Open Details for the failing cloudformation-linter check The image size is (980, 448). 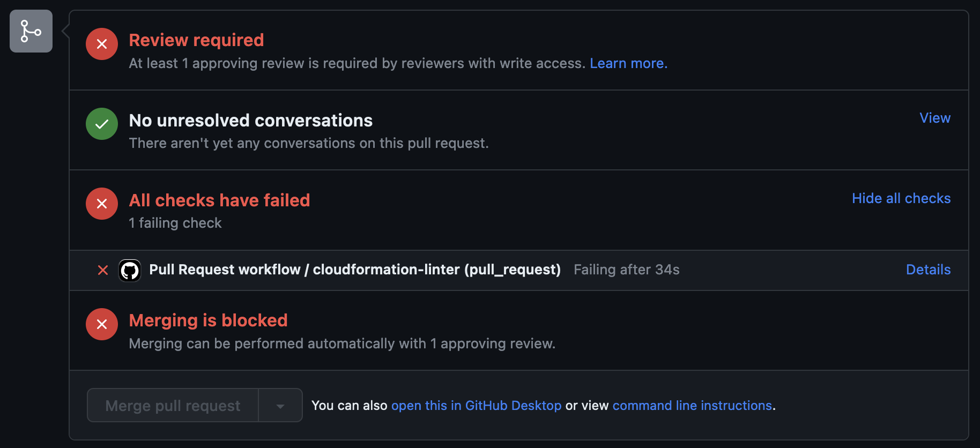click(928, 270)
